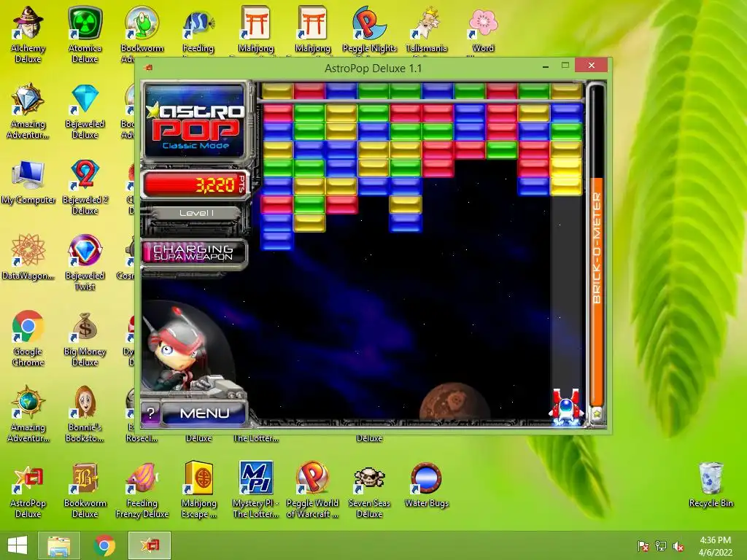This screenshot has height=560, width=747.
Task: Click the Charging Supa Weapon button
Action: (x=193, y=252)
